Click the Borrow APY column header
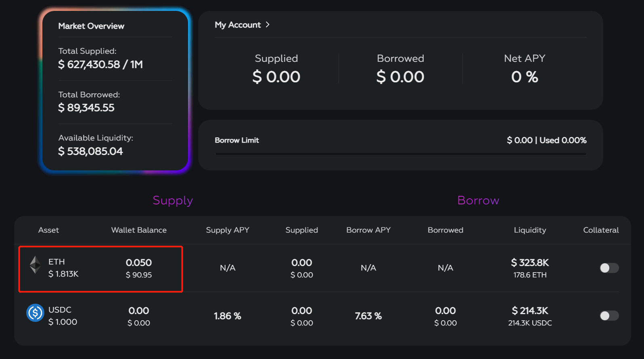Image resolution: width=644 pixels, height=359 pixels. pyautogui.click(x=368, y=230)
